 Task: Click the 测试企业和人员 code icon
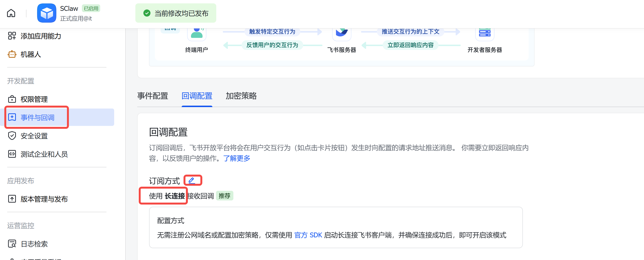pos(12,154)
